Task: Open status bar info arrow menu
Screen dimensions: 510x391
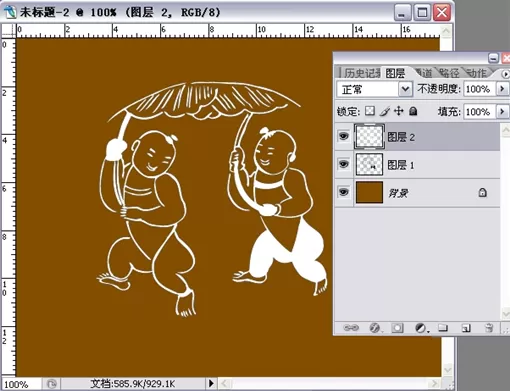Action: [x=211, y=384]
